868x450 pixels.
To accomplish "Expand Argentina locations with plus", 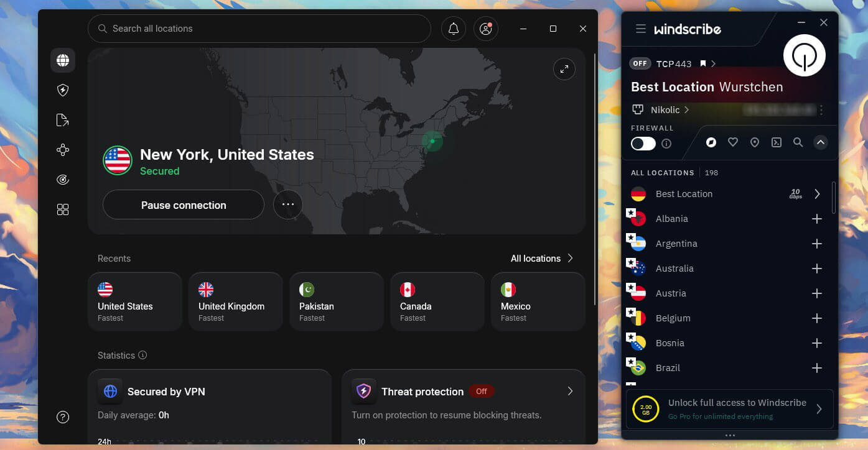I will [x=817, y=244].
